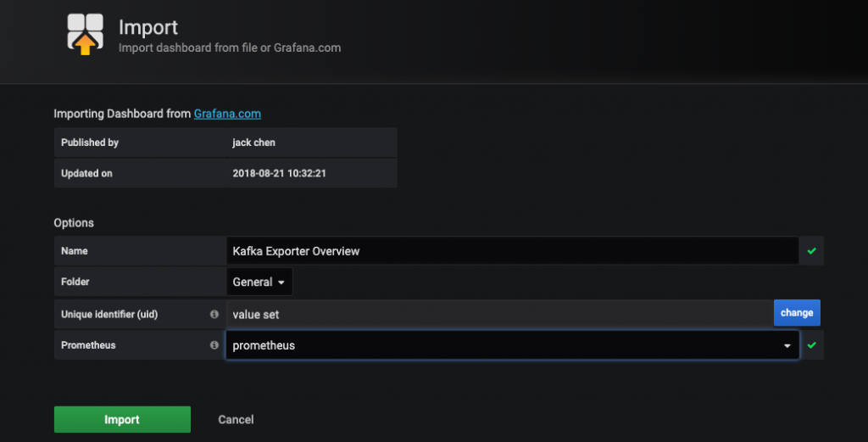
Task: Click the 'Name' row label
Action: click(75, 251)
